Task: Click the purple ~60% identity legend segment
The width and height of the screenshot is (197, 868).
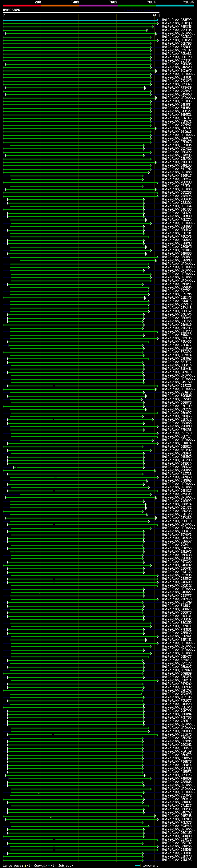Action: pyautogui.click(x=99, y=6)
